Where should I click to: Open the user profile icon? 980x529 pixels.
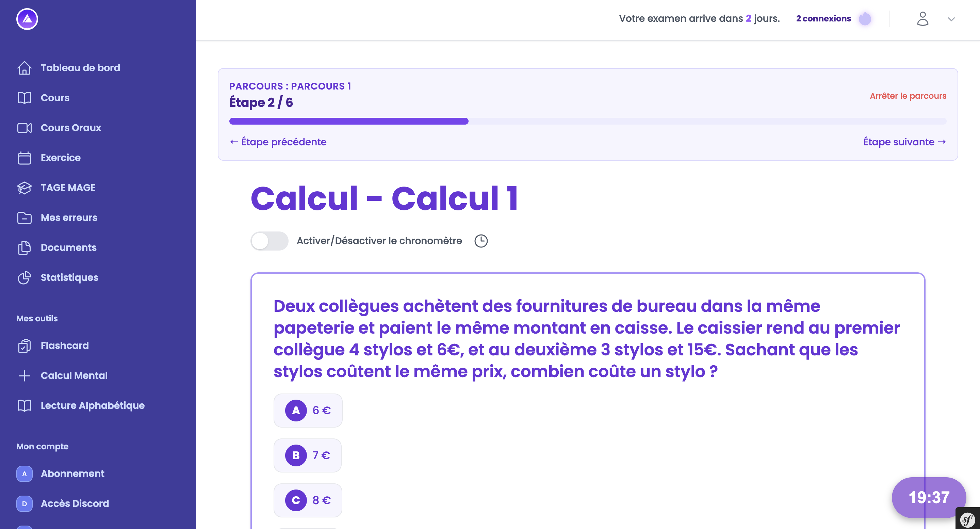click(922, 19)
